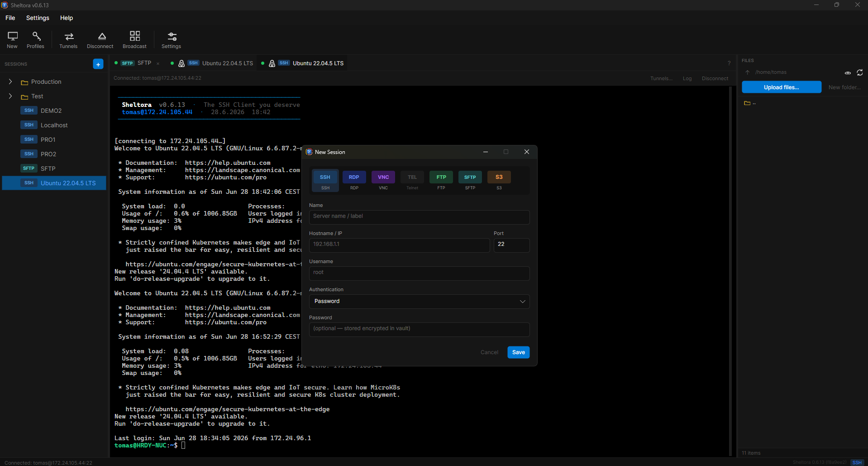Click the /home/tomas path in Files panel
The image size is (868, 466).
pos(771,72)
